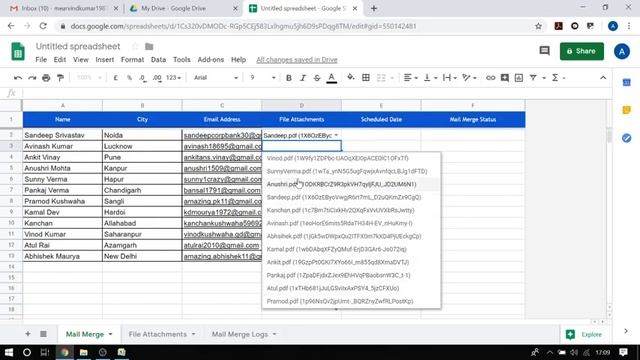Viewport: 640px width, 360px height.
Task: Open the Data menu
Action: tap(158, 60)
